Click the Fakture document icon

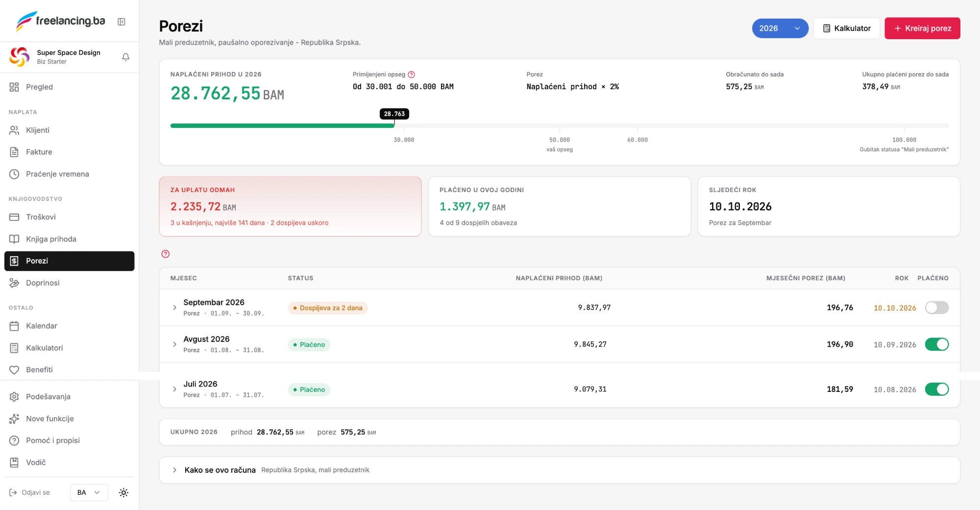14,152
